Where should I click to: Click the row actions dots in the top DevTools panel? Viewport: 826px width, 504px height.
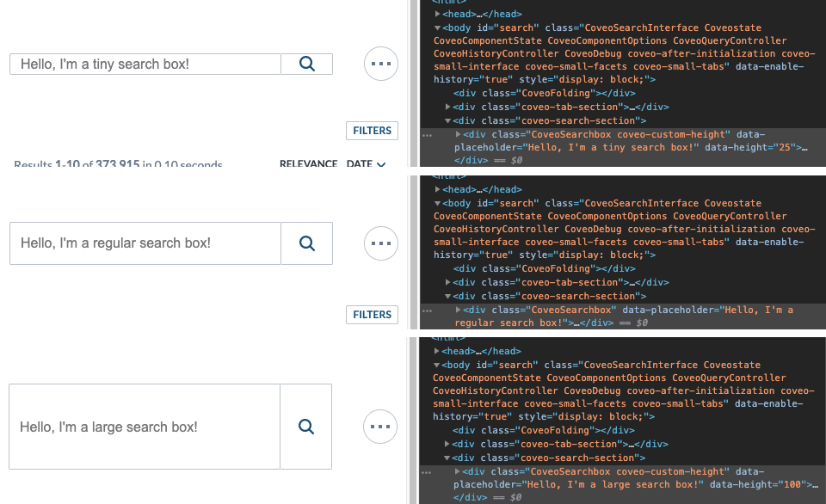(427, 135)
